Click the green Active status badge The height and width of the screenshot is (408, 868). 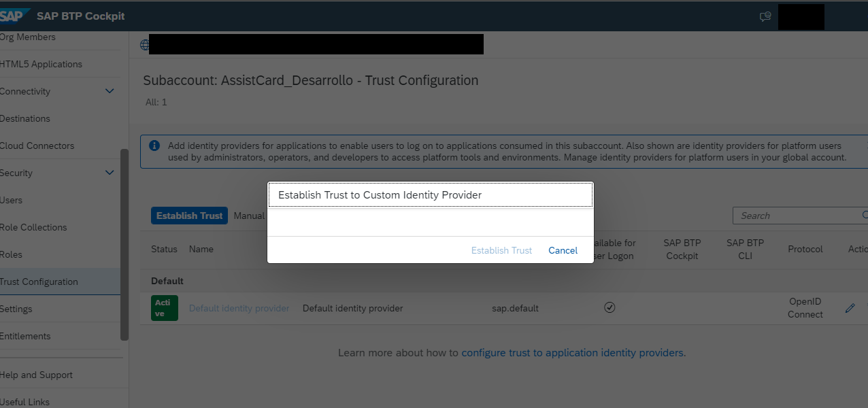pos(164,308)
